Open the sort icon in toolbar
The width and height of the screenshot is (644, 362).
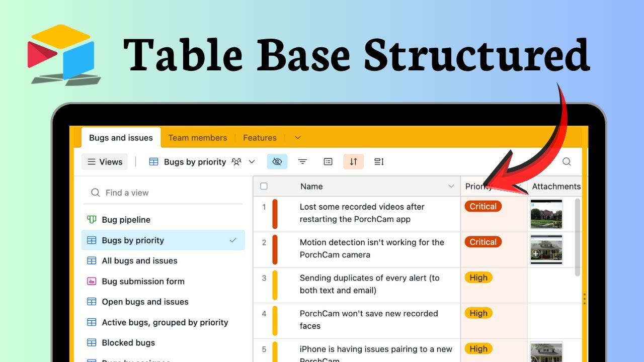click(x=354, y=162)
